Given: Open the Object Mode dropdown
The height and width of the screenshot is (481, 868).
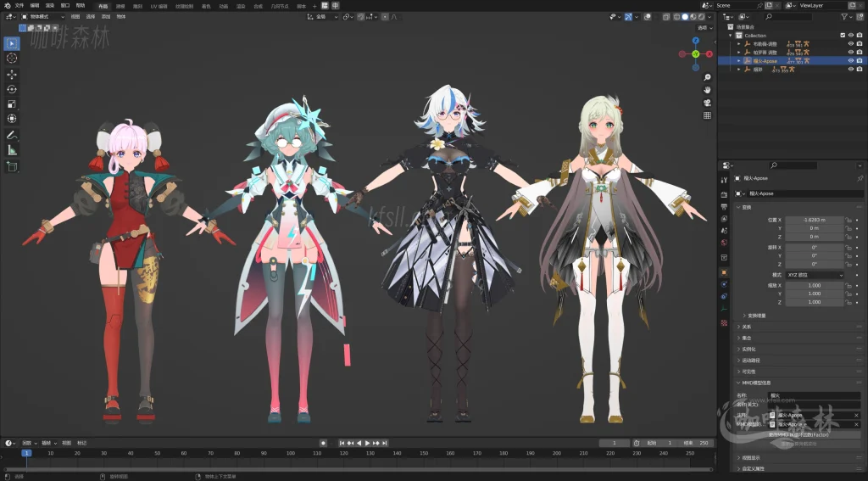Looking at the screenshot, I should [44, 17].
